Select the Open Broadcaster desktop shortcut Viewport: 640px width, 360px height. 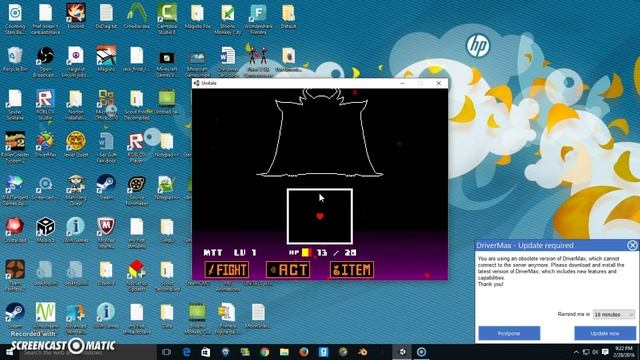pyautogui.click(x=45, y=61)
